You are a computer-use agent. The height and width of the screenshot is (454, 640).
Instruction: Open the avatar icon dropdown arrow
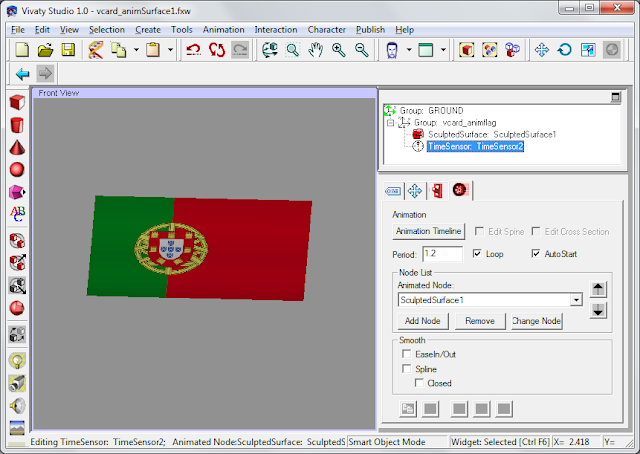[x=409, y=50]
